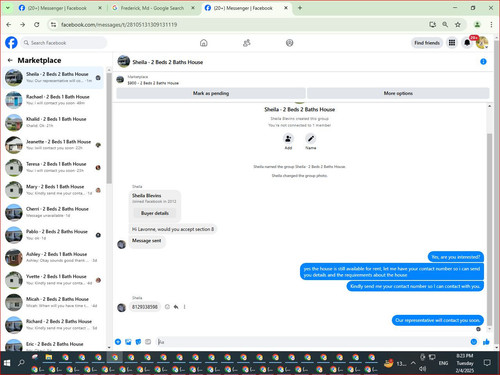Open the Groups icon in top navigation

[x=289, y=43]
